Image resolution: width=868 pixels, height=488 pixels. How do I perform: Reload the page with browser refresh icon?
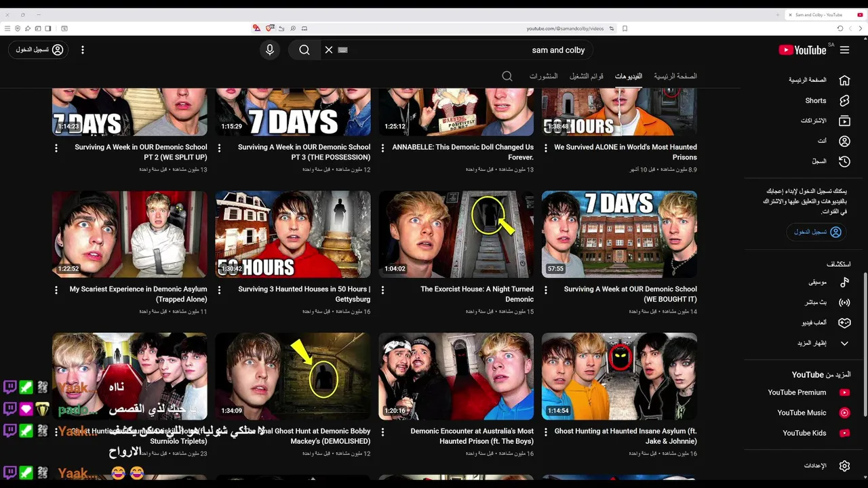click(840, 28)
